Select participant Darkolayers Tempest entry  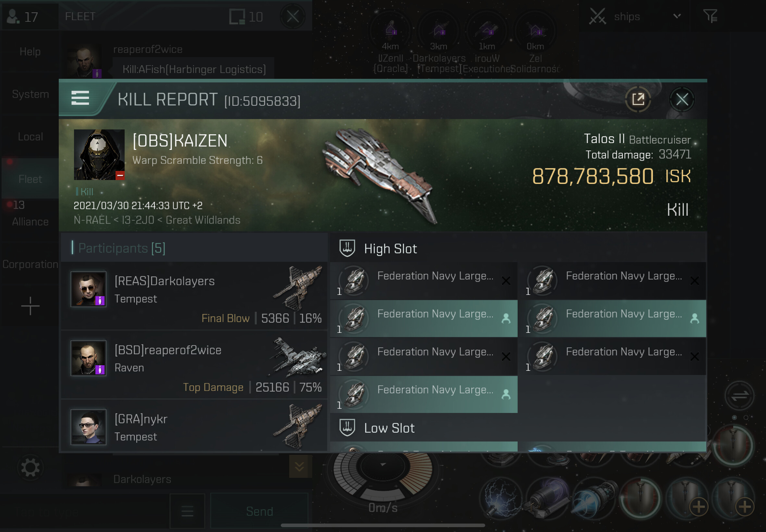(194, 296)
